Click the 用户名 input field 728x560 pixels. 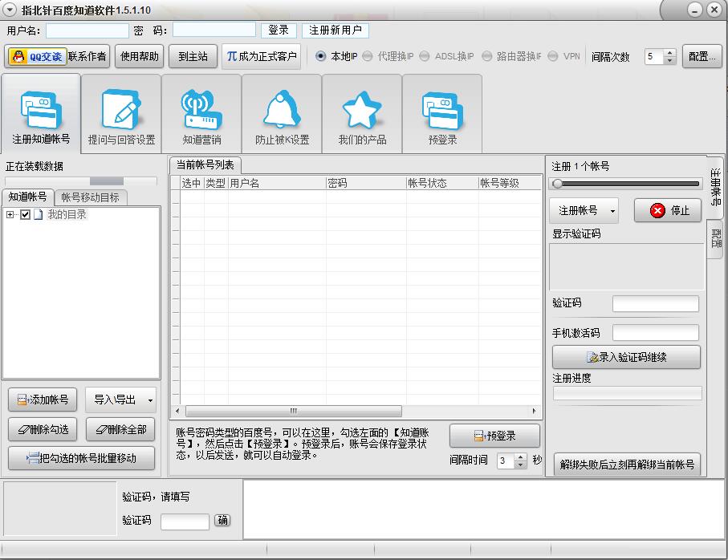(x=87, y=30)
